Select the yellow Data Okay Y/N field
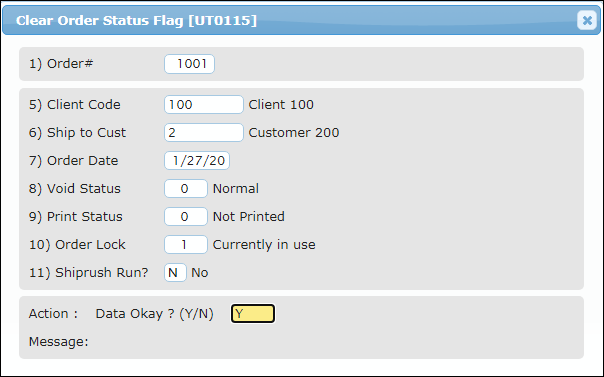 [x=253, y=313]
